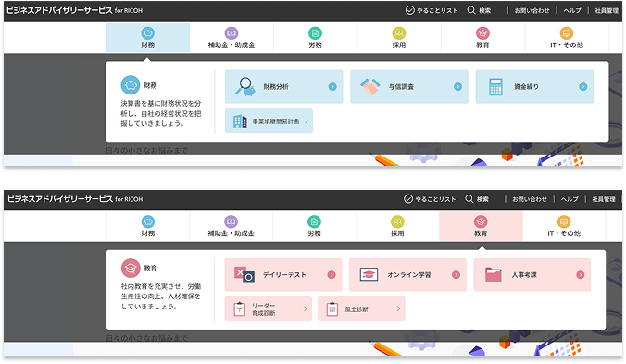Select 教育 tab label in 教育-menu screen
This screenshot has width=626, height=364.
[x=481, y=233]
